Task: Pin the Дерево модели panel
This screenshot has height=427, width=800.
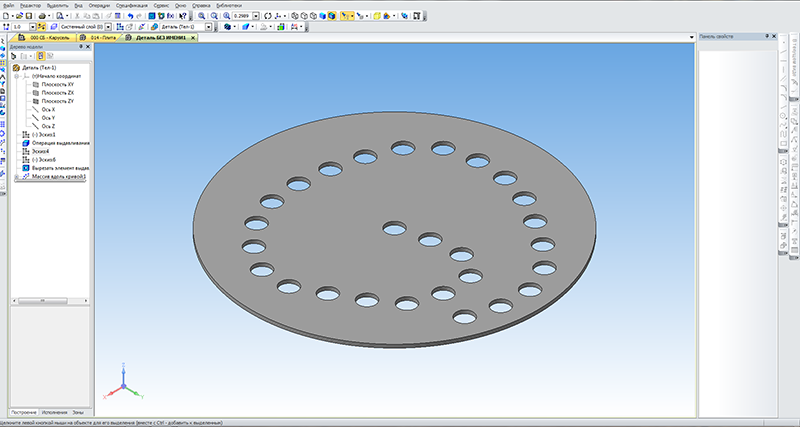Action: [x=80, y=47]
